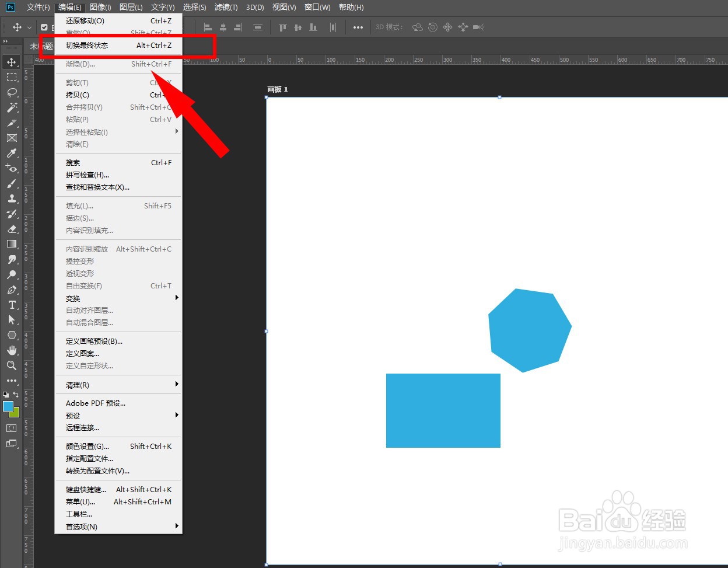728x568 pixels.
Task: Select the Crop tool
Action: point(12,123)
